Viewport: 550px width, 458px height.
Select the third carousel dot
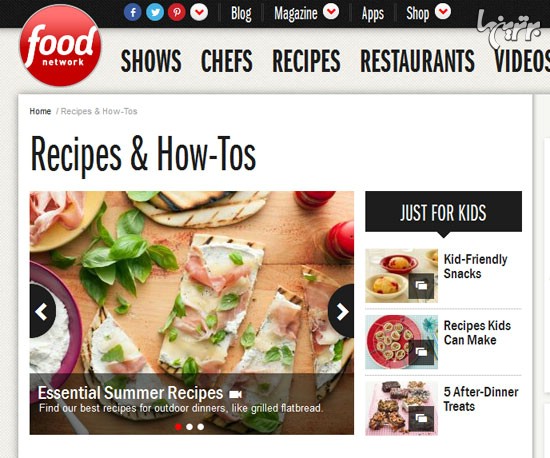201,427
